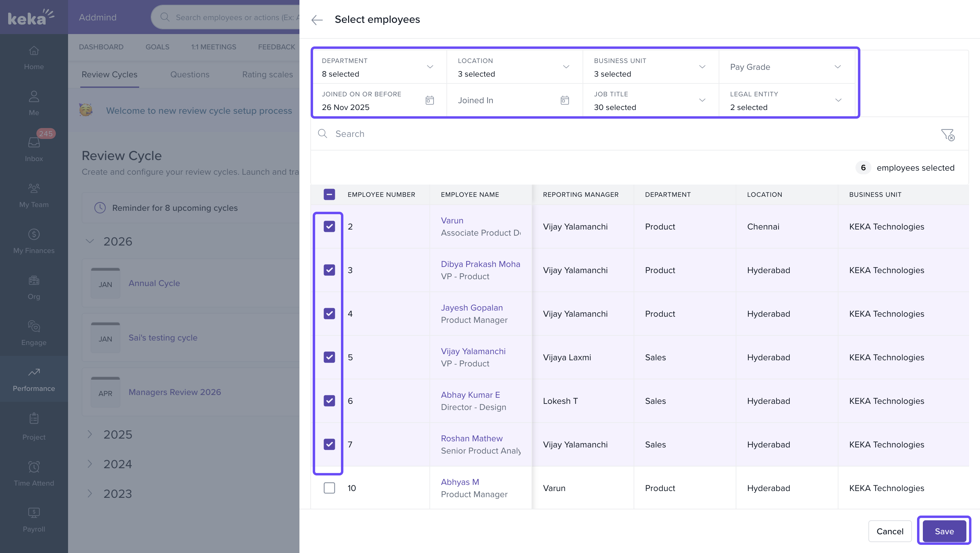Viewport: 980px width, 553px height.
Task: Check the box for employee Abhyas M
Action: coord(329,488)
